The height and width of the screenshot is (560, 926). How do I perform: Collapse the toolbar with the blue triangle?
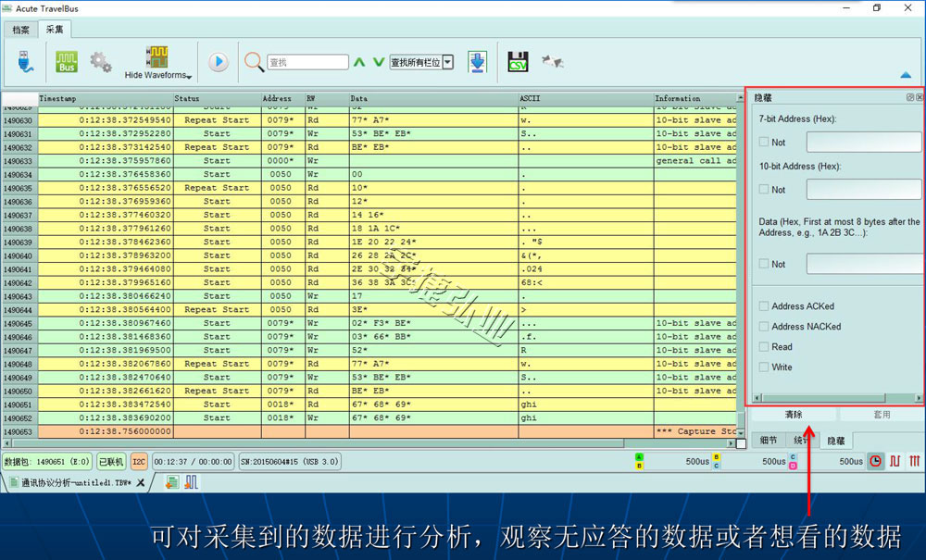click(906, 75)
